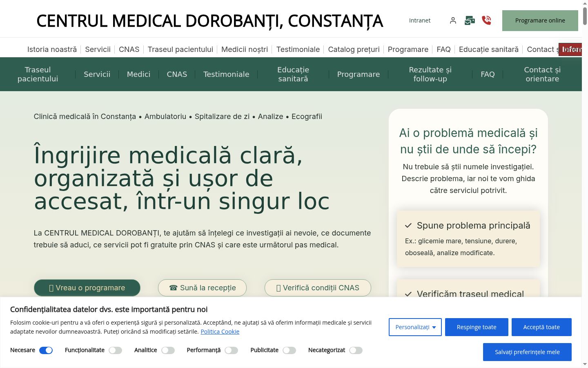Viewport: 588px width, 368px height.
Task: Click heading Ai o problemă medicală
Action: 468,141
